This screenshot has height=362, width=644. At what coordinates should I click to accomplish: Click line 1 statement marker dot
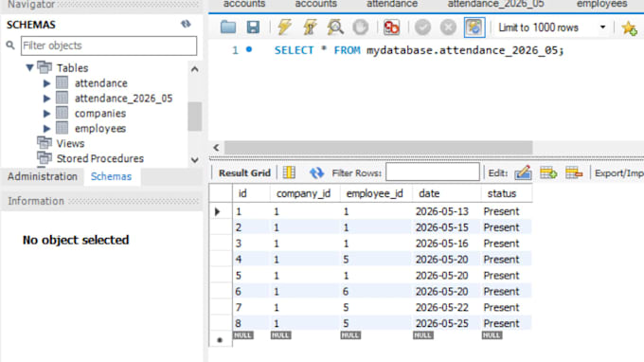click(249, 49)
